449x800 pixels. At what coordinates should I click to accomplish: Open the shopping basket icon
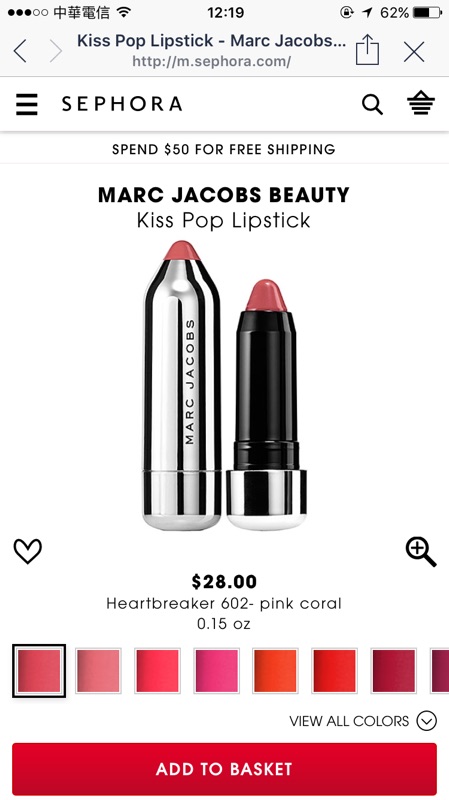point(421,104)
